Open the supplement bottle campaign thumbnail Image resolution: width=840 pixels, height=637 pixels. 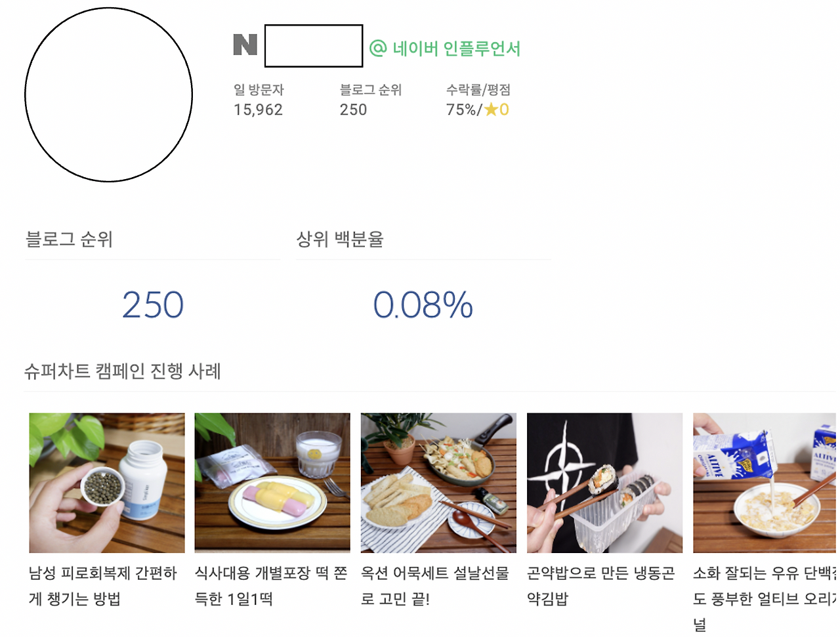tap(106, 482)
